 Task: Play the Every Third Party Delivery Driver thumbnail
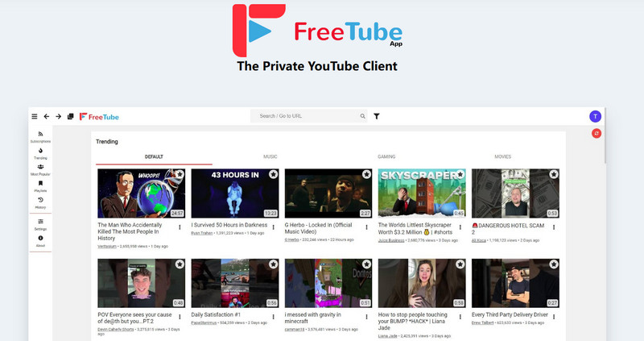point(515,283)
